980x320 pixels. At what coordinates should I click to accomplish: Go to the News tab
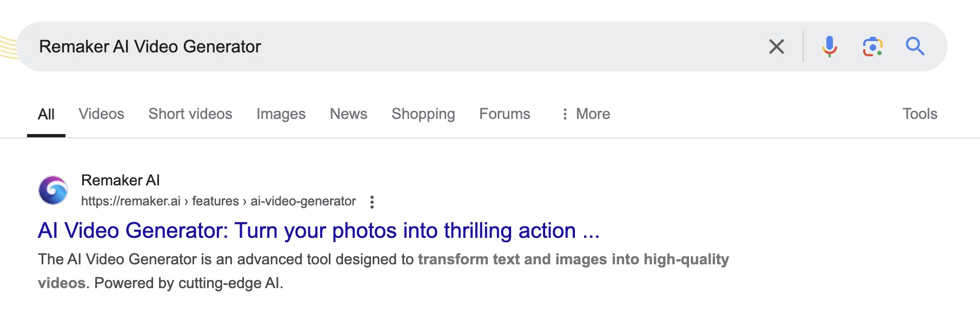pos(348,114)
